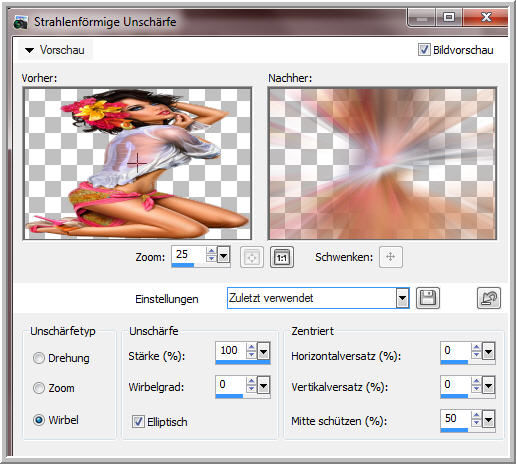Increase Mitte schützen (%) with up arrow

(x=476, y=416)
